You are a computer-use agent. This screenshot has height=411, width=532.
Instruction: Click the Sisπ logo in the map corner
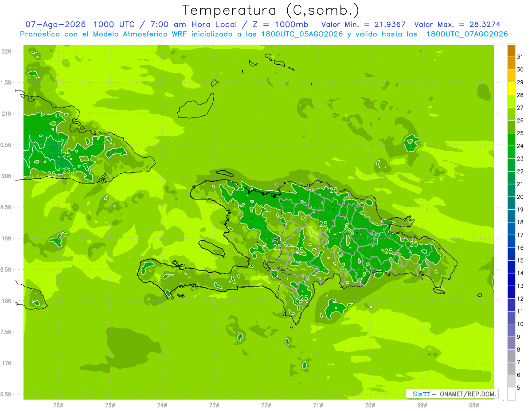tap(421, 394)
